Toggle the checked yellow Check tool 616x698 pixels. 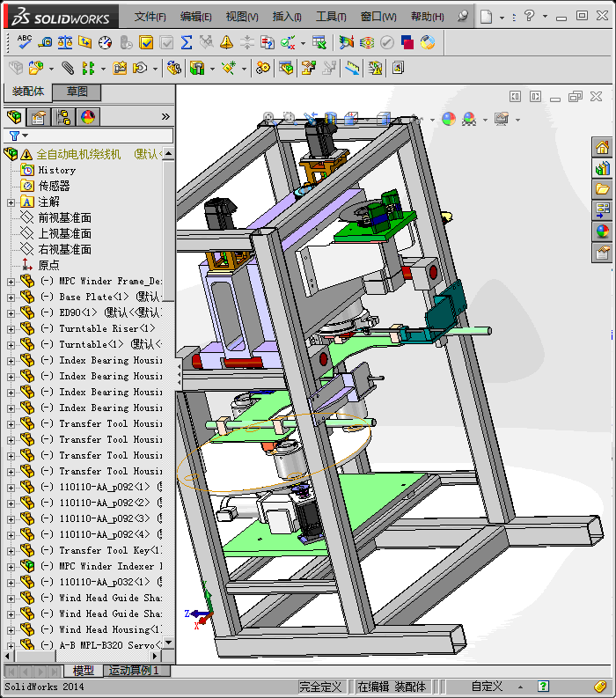(x=145, y=42)
